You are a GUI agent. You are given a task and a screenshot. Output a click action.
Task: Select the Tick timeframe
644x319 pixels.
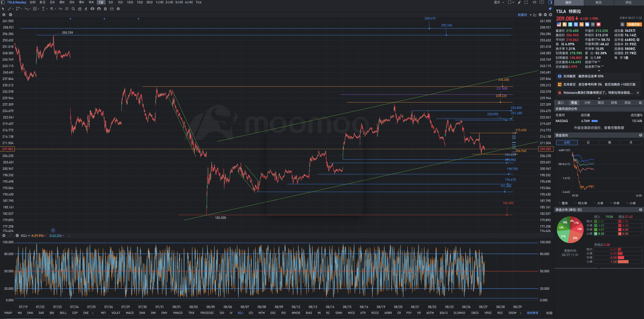[199, 2]
